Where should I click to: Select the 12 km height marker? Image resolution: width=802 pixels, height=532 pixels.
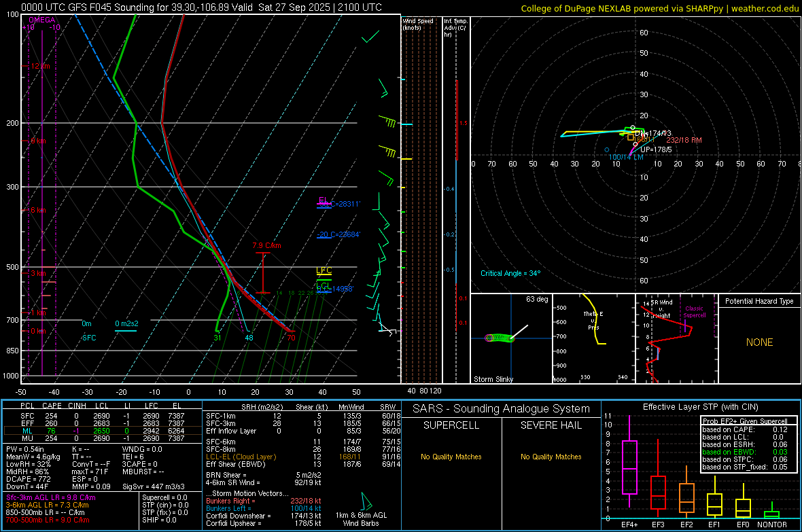pyautogui.click(x=40, y=67)
